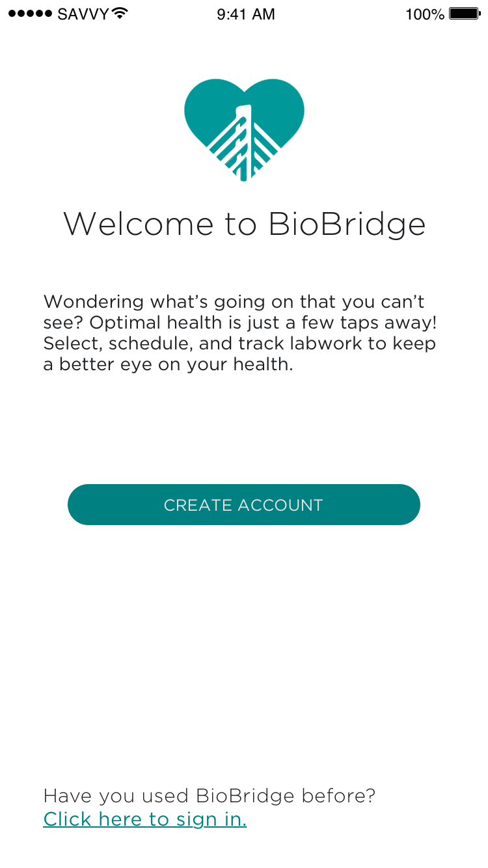
Task: Tap the white bridge tower inside the logo
Action: (243, 140)
